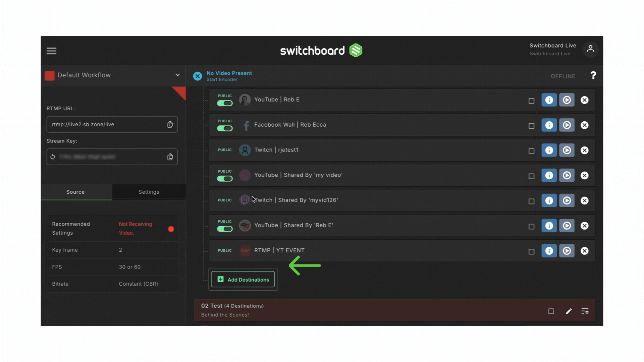The image size is (644, 362).
Task: Remove the RTMP | YT EVENT destination
Action: coord(585,251)
